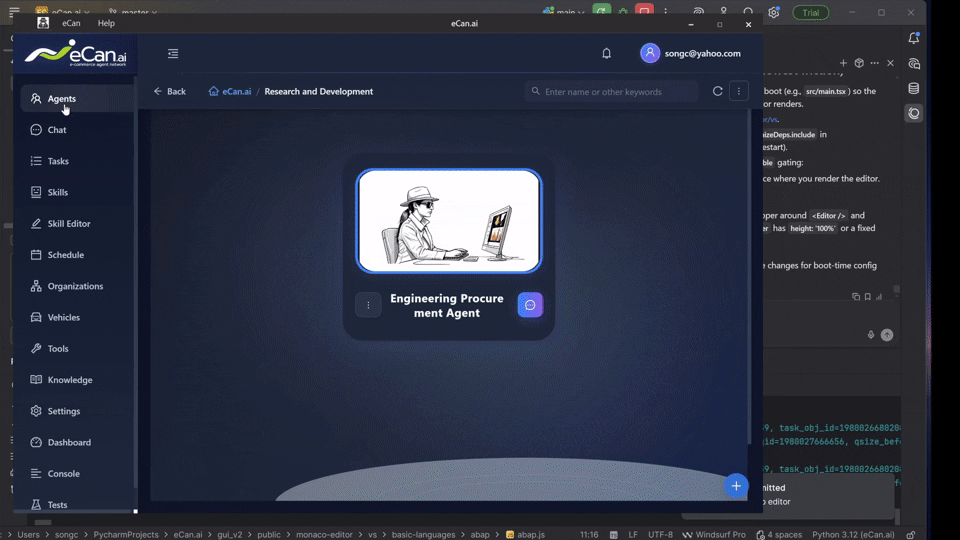Open the eCan menu

tap(71, 23)
